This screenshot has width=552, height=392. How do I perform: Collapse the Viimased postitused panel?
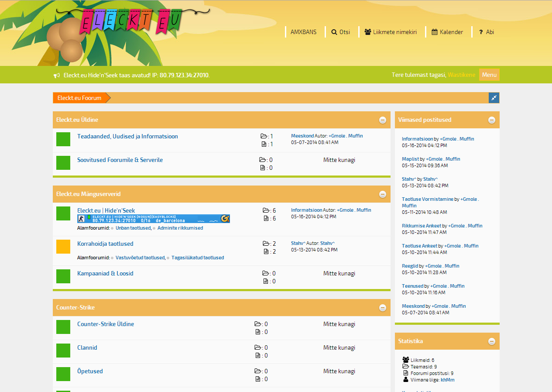click(x=492, y=120)
